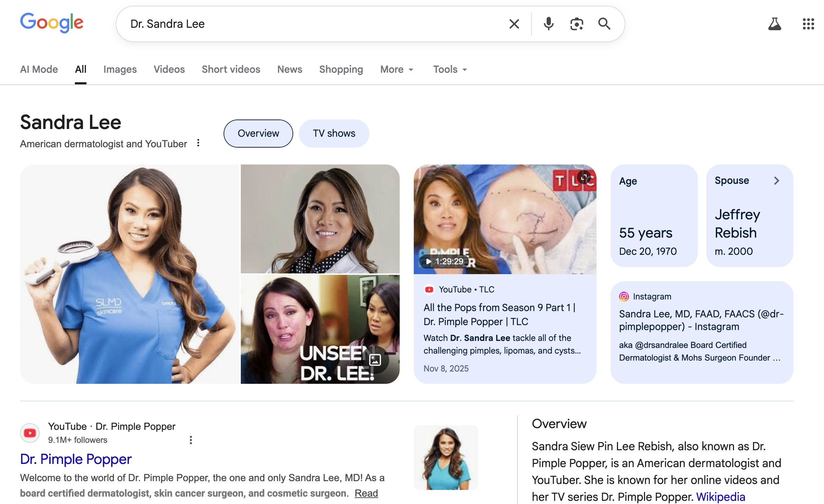Click the Google logo to return home
The width and height of the screenshot is (824, 504).
(x=51, y=23)
